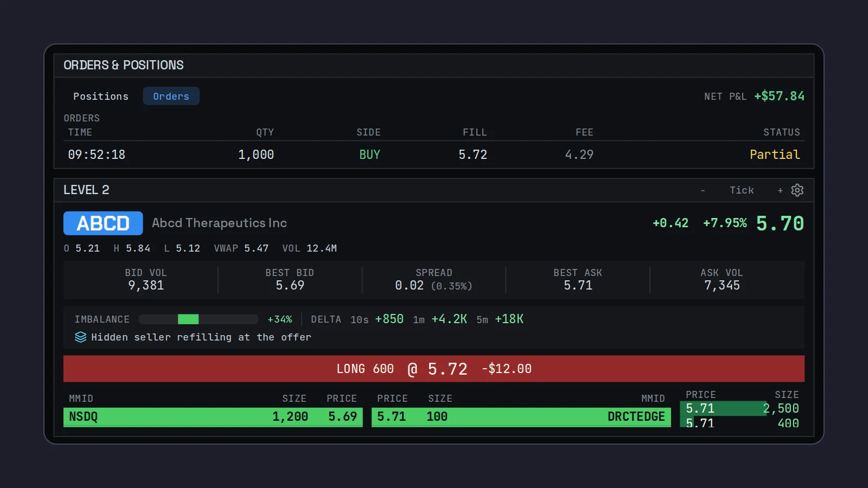Click the order quantity 1,000
The image size is (868, 488).
[x=256, y=155]
